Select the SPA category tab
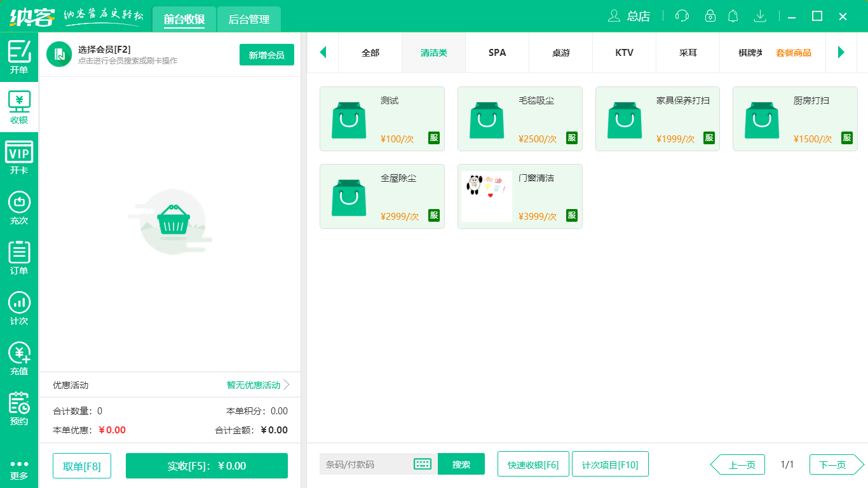 click(x=498, y=53)
